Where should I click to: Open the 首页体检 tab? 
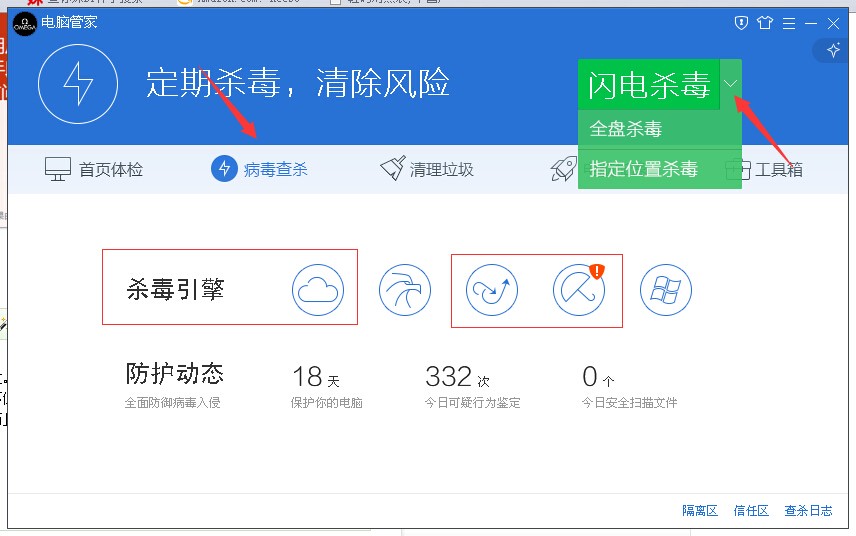tap(94, 169)
